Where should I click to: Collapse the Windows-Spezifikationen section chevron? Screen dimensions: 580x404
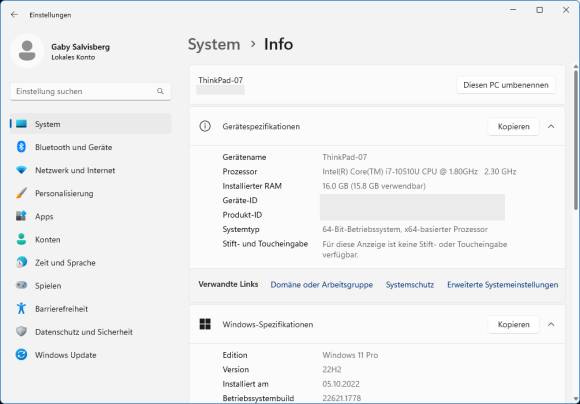pos(551,324)
